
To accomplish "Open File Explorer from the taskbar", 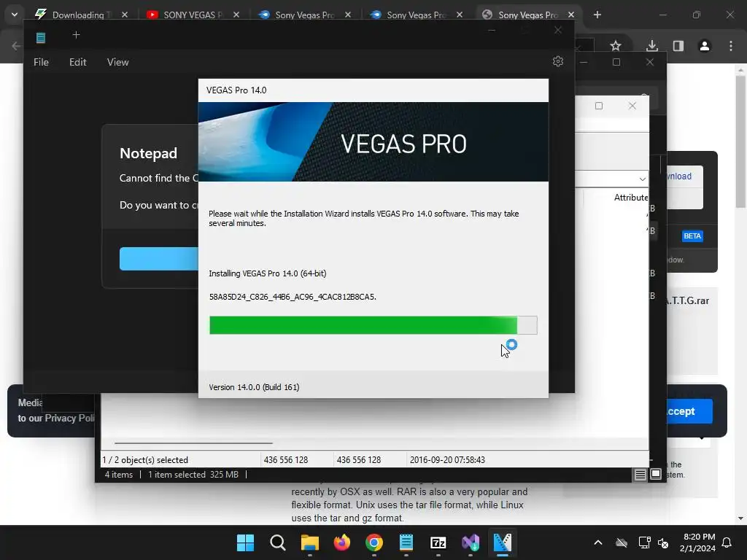I will coord(309,542).
